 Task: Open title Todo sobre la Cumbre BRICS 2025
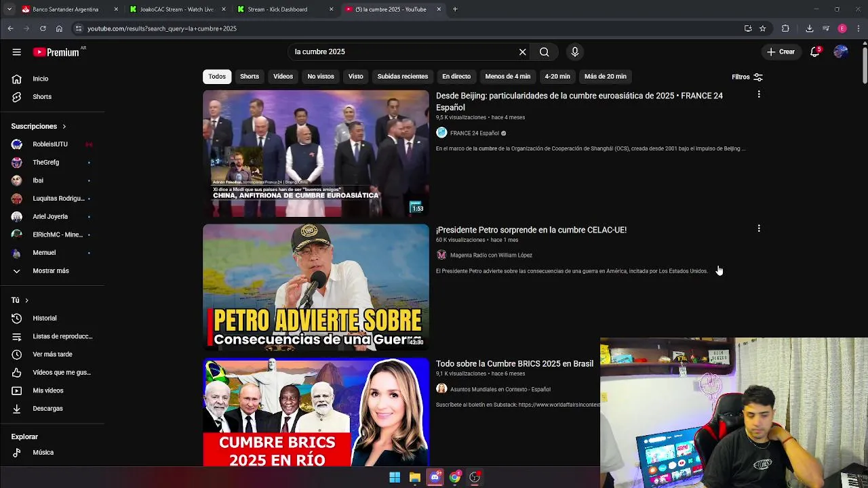pos(515,364)
